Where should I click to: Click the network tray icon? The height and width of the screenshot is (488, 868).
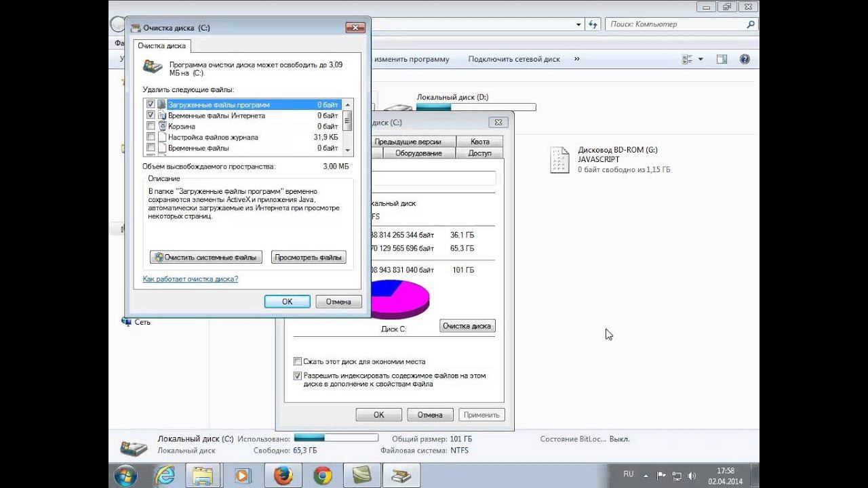677,476
